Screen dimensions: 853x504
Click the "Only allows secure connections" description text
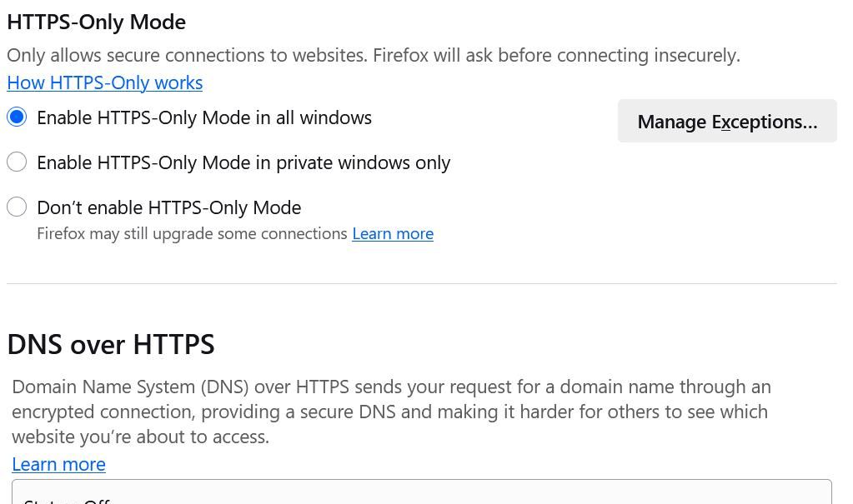(188, 56)
